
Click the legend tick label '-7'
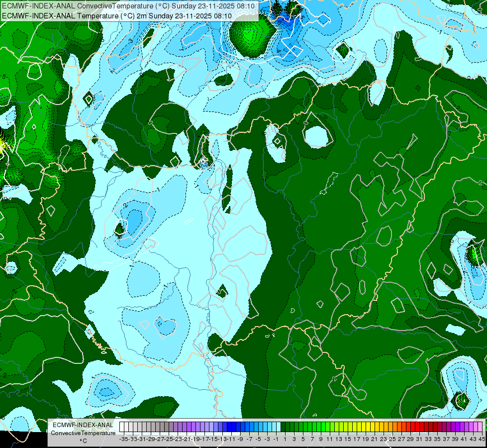coord(249,439)
